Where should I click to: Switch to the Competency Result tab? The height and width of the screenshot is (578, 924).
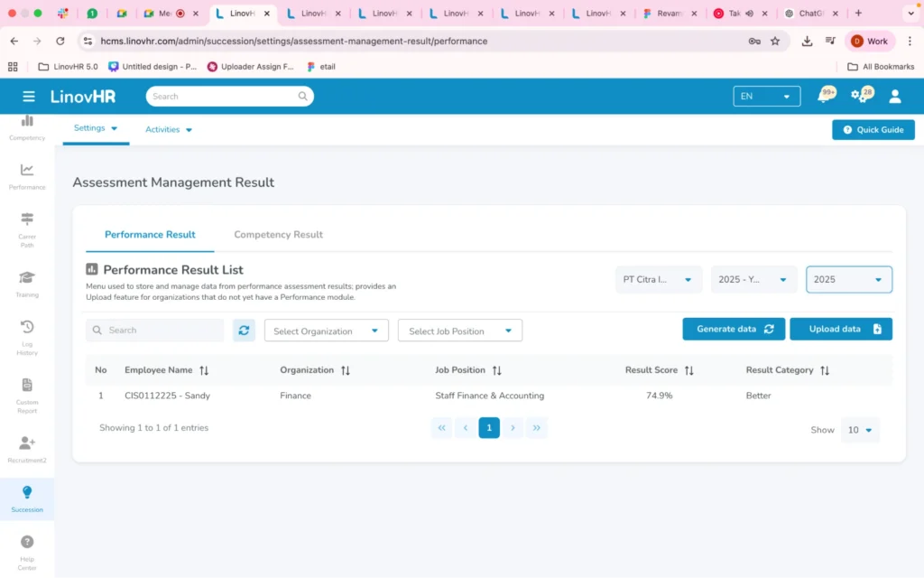(278, 234)
